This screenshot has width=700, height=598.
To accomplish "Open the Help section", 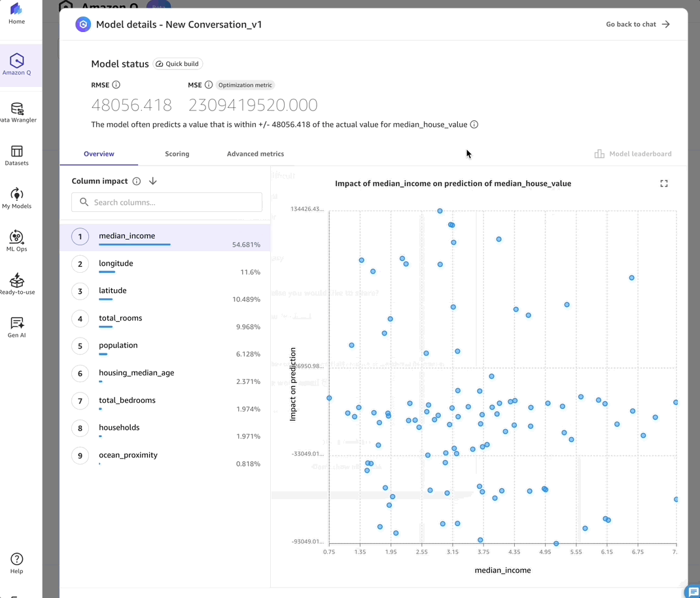I will pos(16,563).
